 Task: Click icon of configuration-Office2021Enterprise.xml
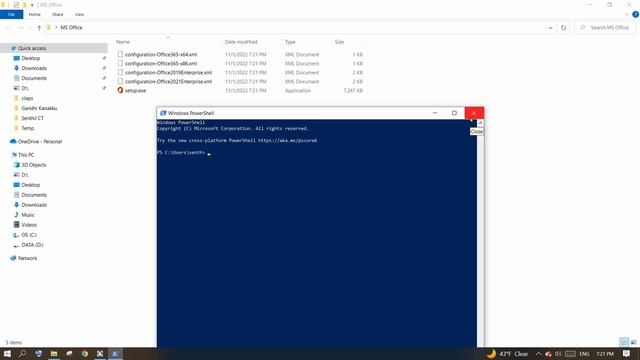(120, 81)
